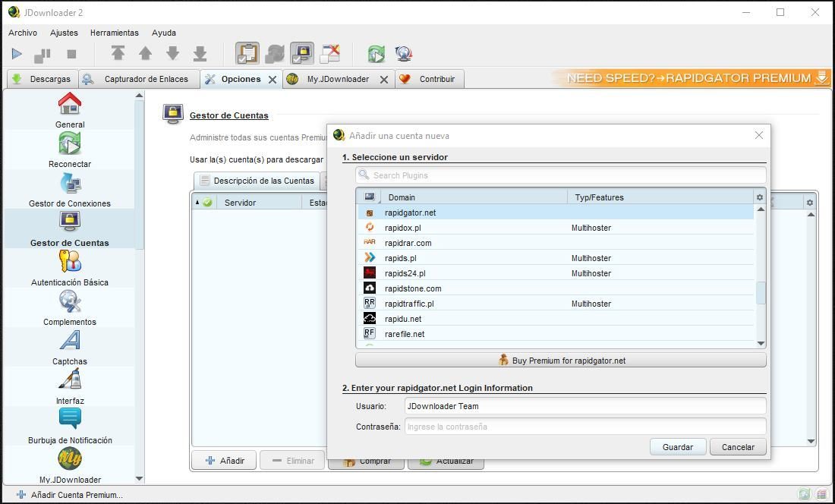The height and width of the screenshot is (504, 835).
Task: Open Archivo menu
Action: coord(23,33)
